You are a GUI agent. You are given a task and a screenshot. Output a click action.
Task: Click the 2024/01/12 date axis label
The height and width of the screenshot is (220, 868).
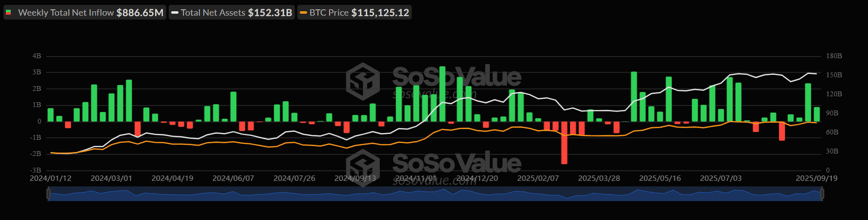pyautogui.click(x=51, y=178)
